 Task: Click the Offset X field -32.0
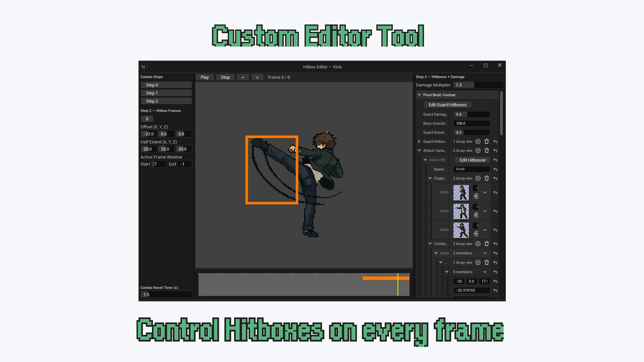[x=149, y=134]
